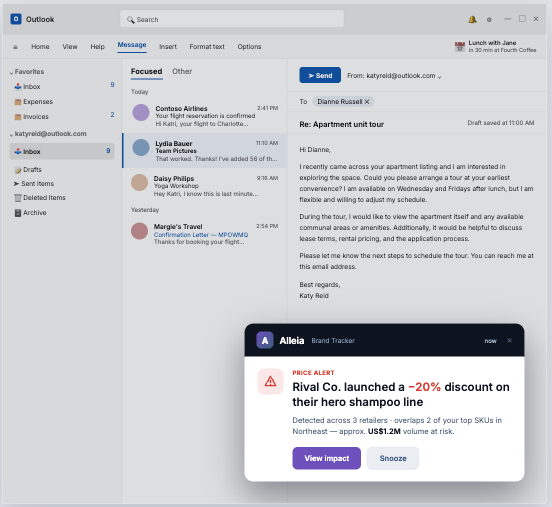
Task: Remove recipient Dianne Russell with X
Action: point(367,102)
